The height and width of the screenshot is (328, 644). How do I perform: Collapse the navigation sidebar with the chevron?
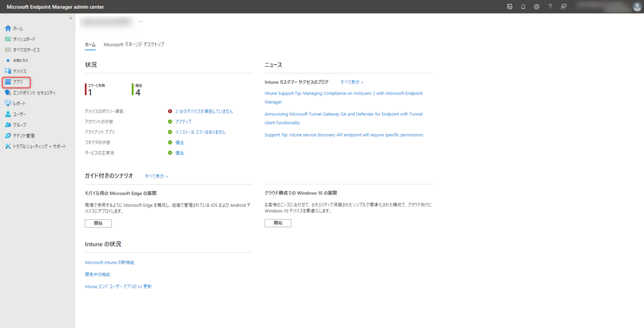(70, 18)
